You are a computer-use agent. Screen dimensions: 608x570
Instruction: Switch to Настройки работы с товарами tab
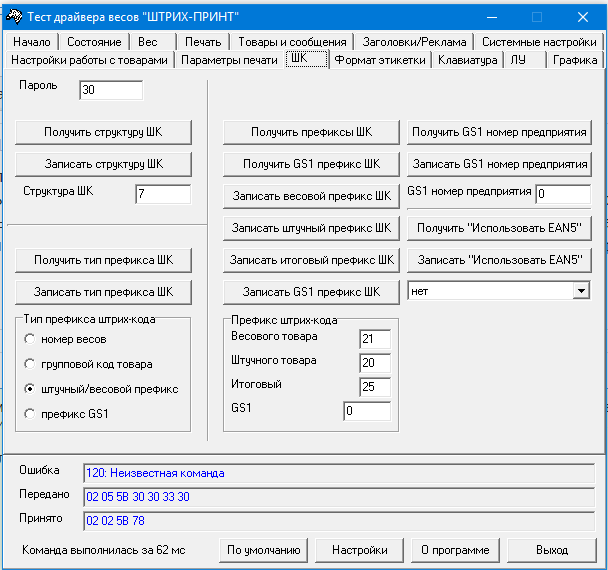(x=89, y=60)
